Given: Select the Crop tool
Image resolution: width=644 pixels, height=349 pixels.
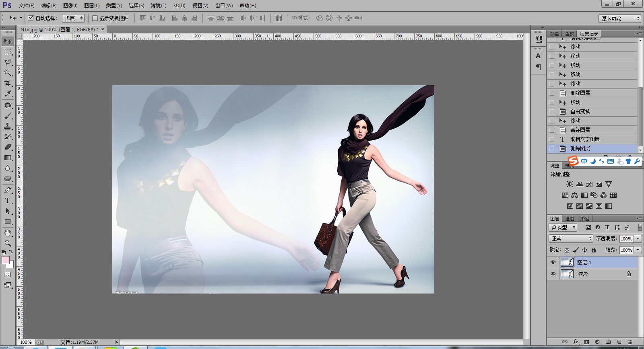Looking at the screenshot, I should (x=8, y=83).
